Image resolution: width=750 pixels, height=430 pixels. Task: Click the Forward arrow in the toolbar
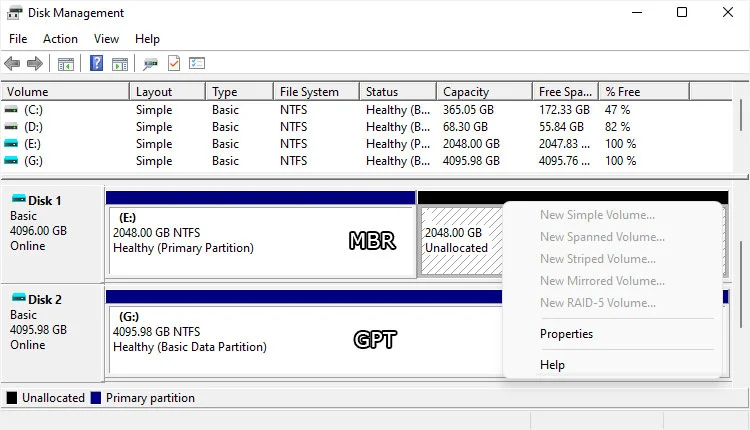(35, 64)
